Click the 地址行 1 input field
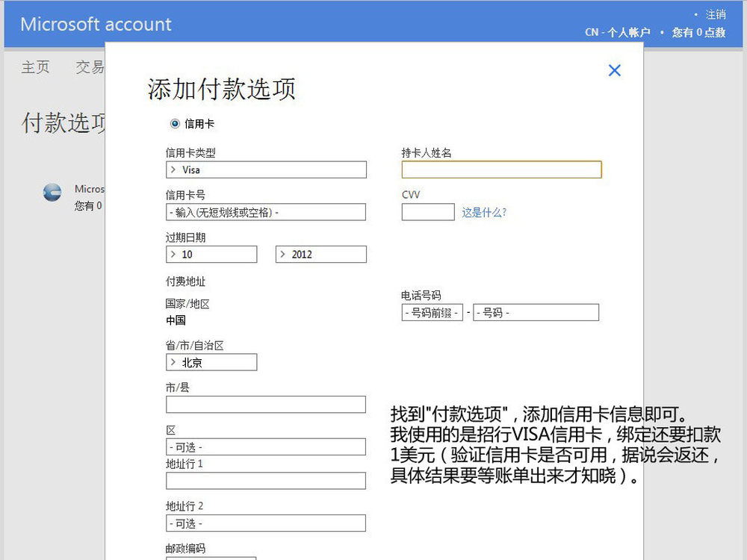The width and height of the screenshot is (747, 560). (x=267, y=481)
